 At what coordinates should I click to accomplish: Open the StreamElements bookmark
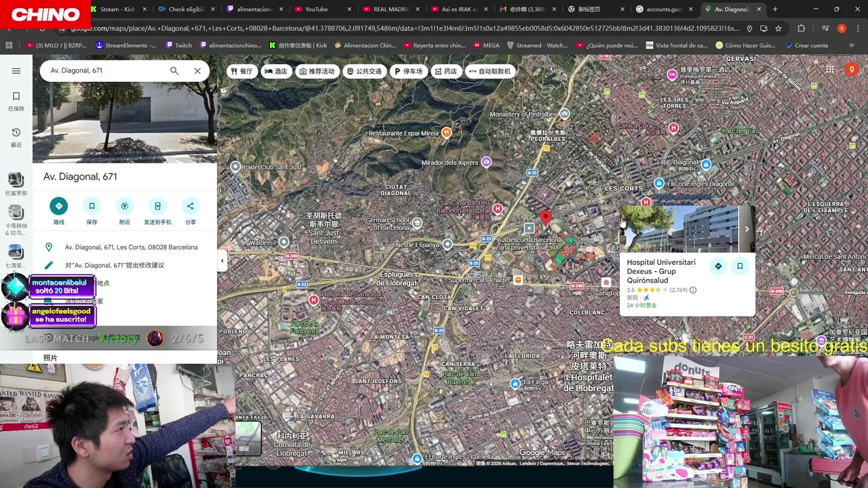125,45
